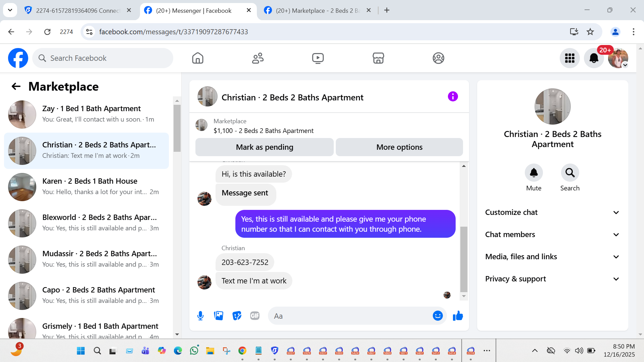Click the chat messages scrollbar thumb
Image resolution: width=644 pixels, height=362 pixels.
(x=464, y=259)
